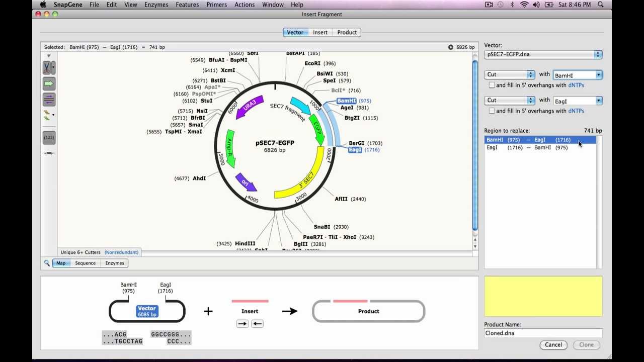Enable fill in 5' overhangs for EagI cut
The image size is (644, 362).
click(492, 111)
